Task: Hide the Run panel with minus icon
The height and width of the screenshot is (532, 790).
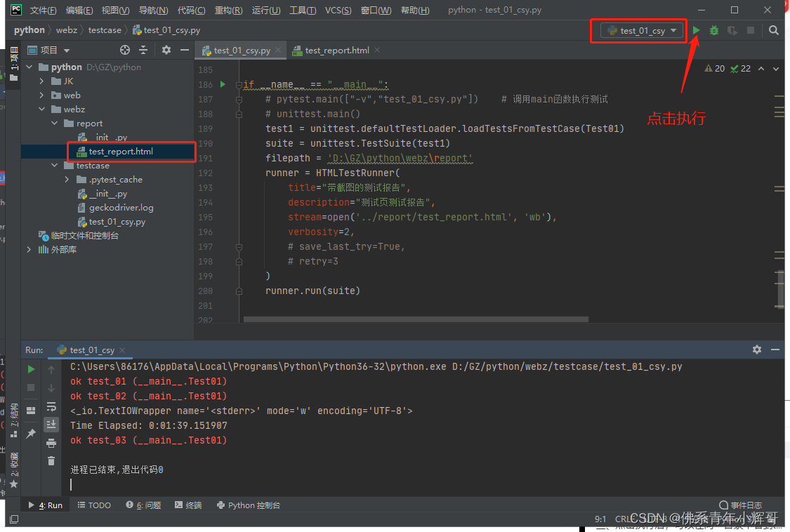Action: (775, 349)
